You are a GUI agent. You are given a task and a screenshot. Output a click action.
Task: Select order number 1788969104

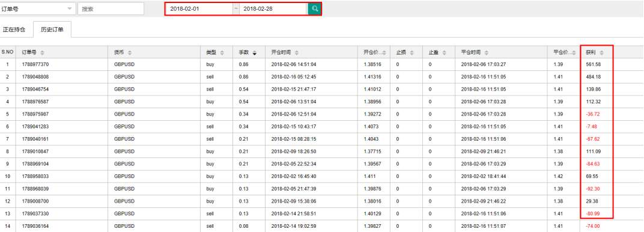pyautogui.click(x=35, y=164)
